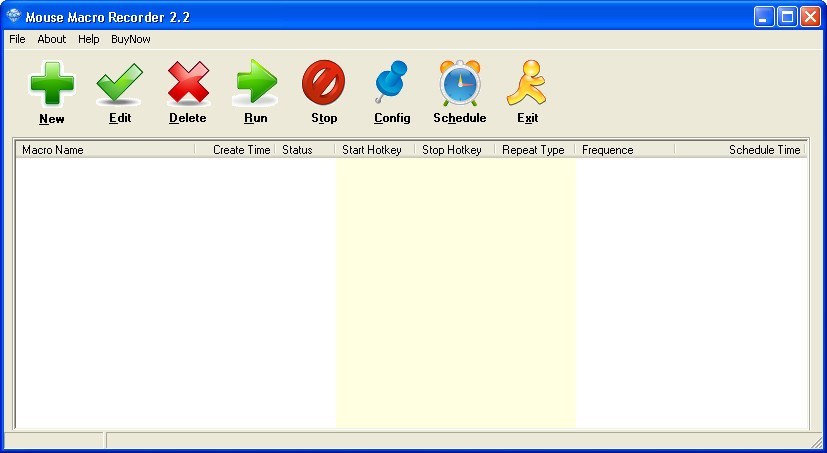
Task: Click the app icon in the title bar
Action: tap(13, 16)
